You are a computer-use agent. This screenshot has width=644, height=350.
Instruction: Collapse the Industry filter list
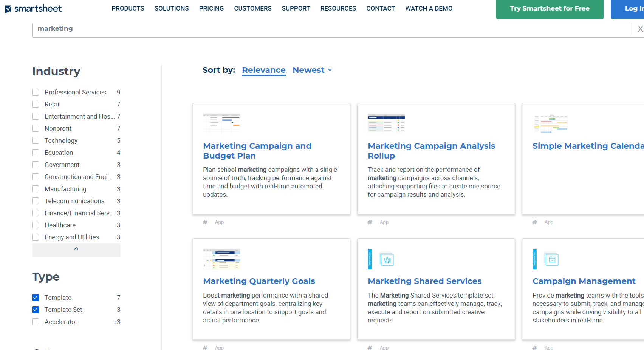[76, 249]
